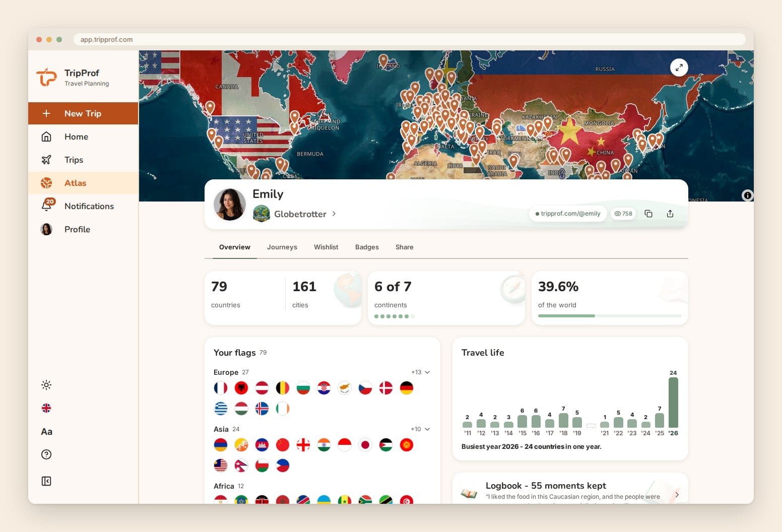Open the Share tab

(x=405, y=247)
